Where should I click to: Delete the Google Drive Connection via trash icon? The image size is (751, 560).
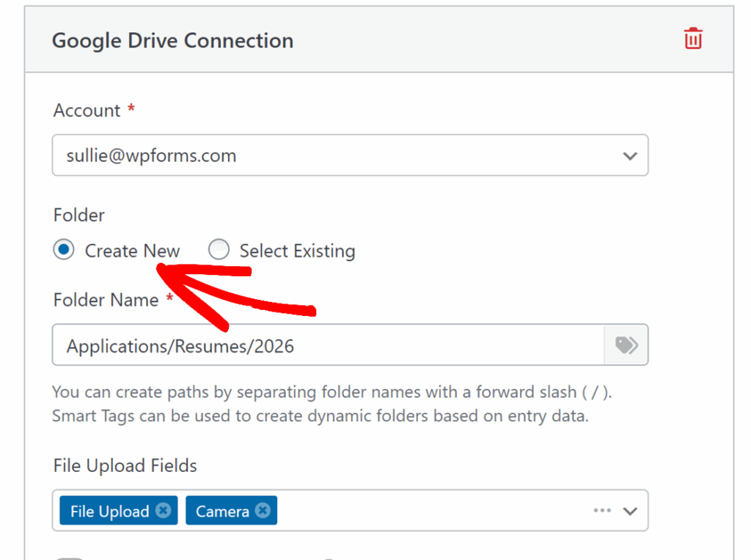(x=692, y=39)
